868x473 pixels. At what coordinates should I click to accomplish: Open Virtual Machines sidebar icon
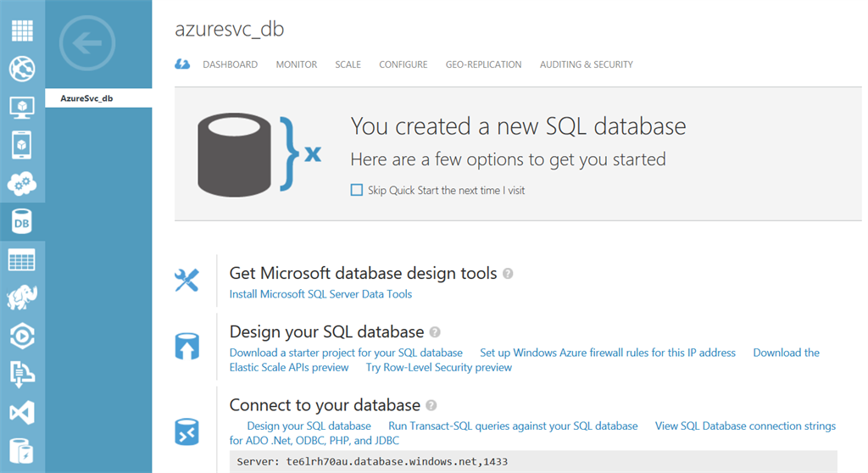point(22,107)
